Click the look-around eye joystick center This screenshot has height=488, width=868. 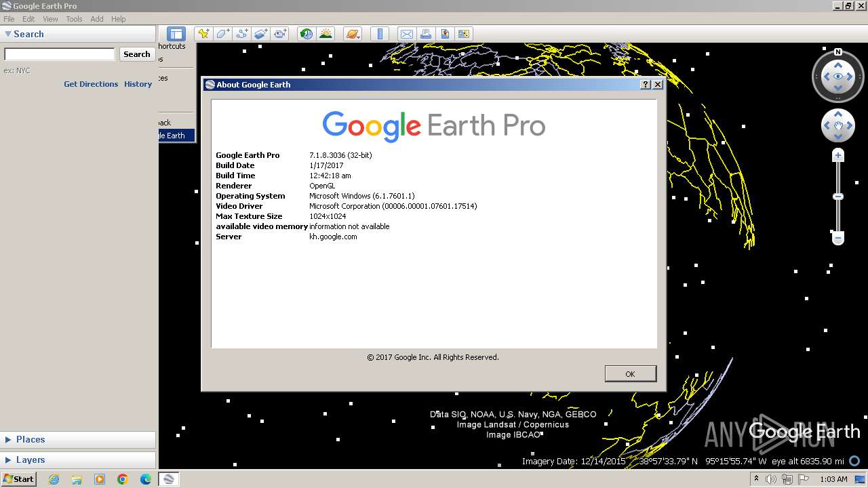click(x=838, y=77)
